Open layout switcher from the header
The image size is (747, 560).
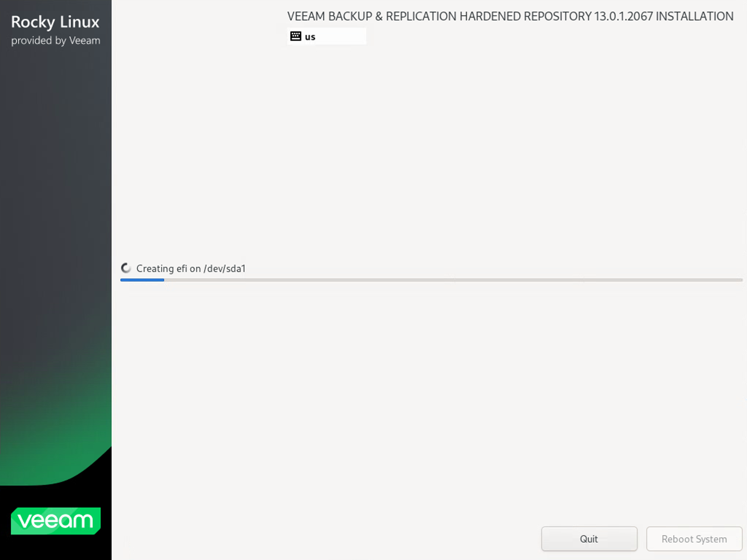coord(326,36)
